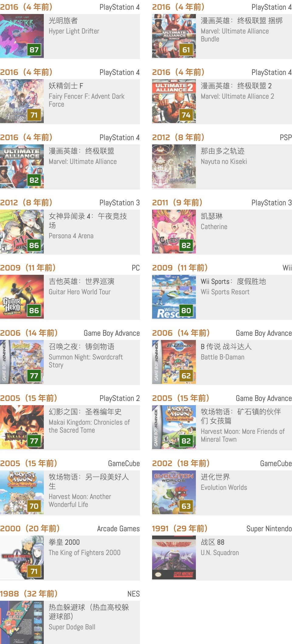Viewport: 292px width, 644px height.
Task: Click the 82 score badge on Marvel: Ultimate Alliance
Action: point(34,180)
